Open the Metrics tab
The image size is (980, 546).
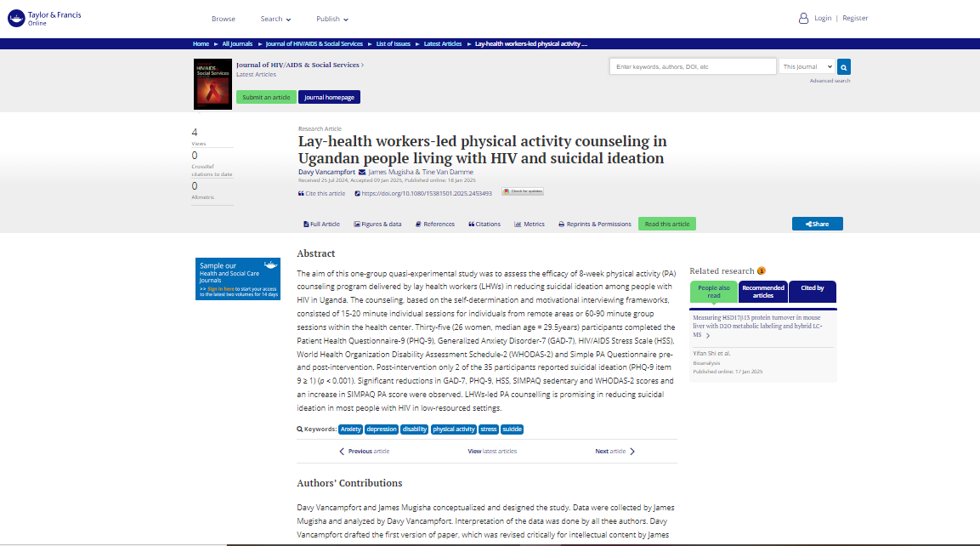[x=530, y=224]
